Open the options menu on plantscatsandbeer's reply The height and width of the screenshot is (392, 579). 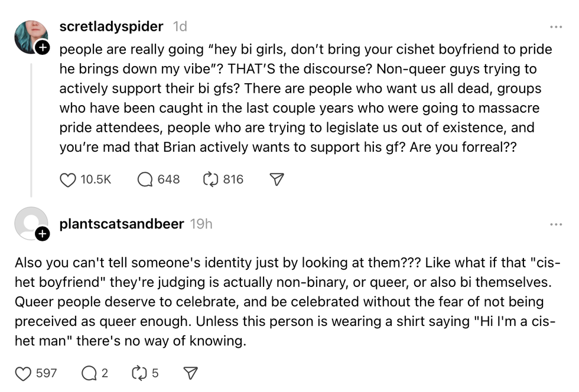555,224
